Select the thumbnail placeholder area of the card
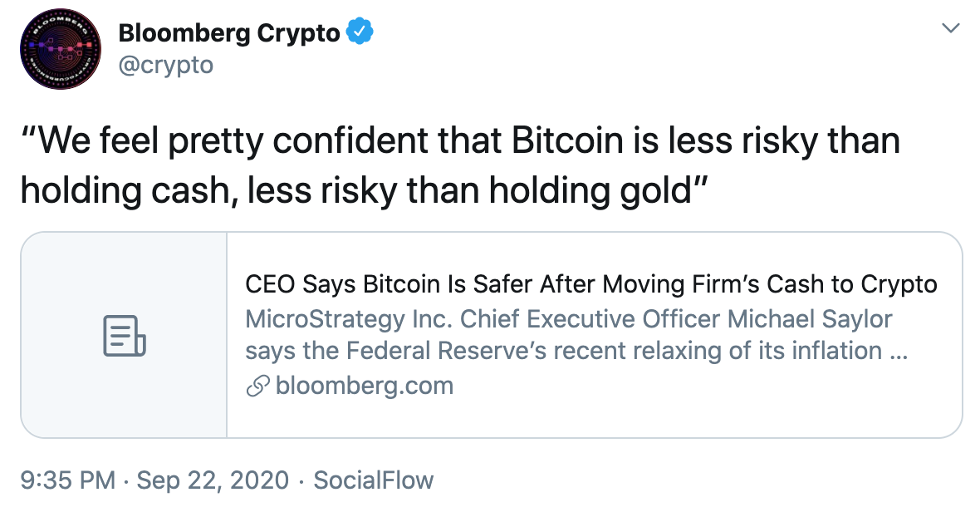The width and height of the screenshot is (980, 512). 123,335
